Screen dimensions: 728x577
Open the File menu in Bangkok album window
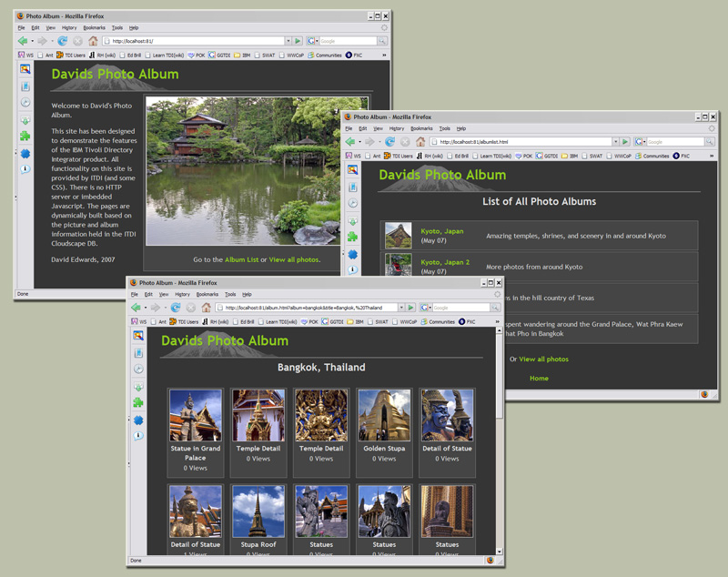[x=135, y=294]
